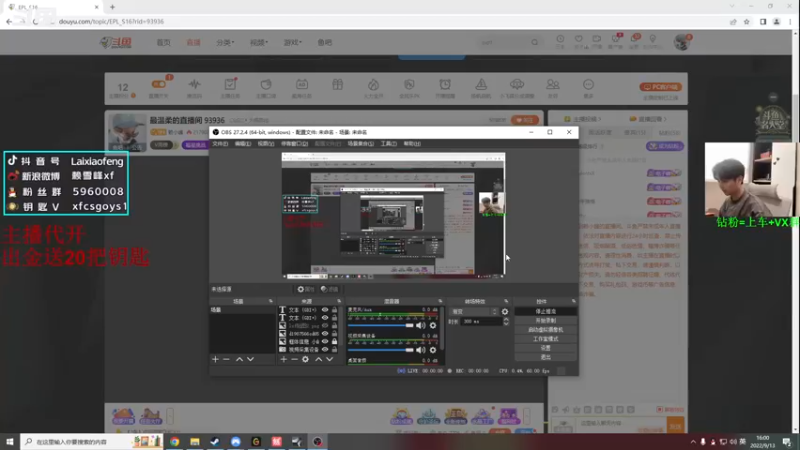Mute the 麦克风/Aux speaker icon in OBS
This screenshot has height=450, width=800.
(420, 326)
